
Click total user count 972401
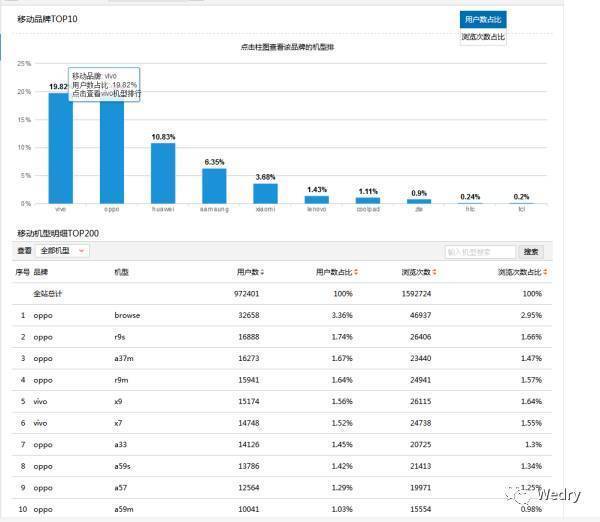(x=247, y=294)
